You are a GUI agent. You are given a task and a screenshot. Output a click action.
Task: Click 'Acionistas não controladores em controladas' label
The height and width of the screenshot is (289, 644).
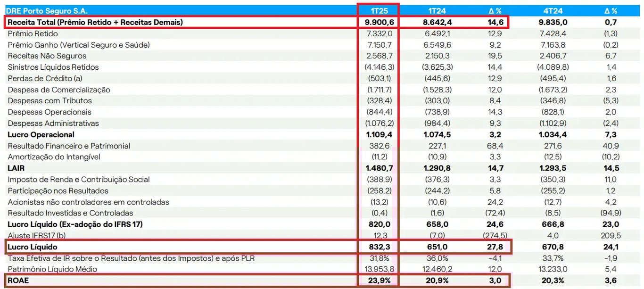pyautogui.click(x=88, y=202)
